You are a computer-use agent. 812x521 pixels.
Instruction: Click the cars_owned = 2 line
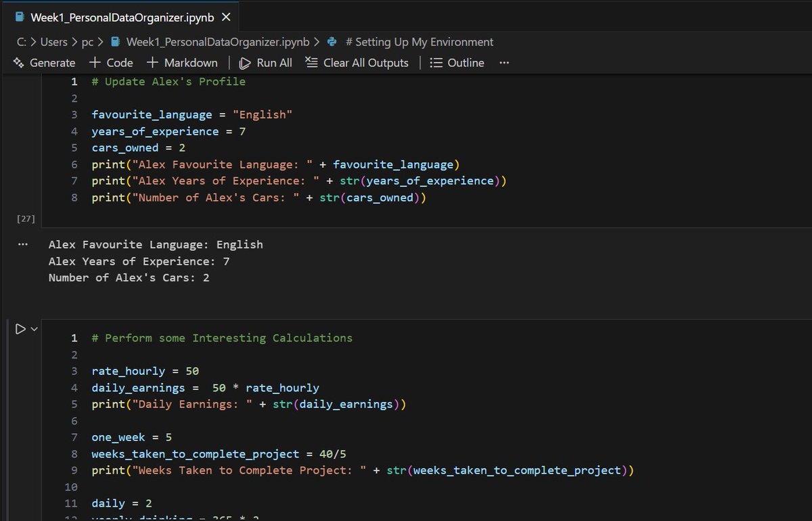pos(139,148)
